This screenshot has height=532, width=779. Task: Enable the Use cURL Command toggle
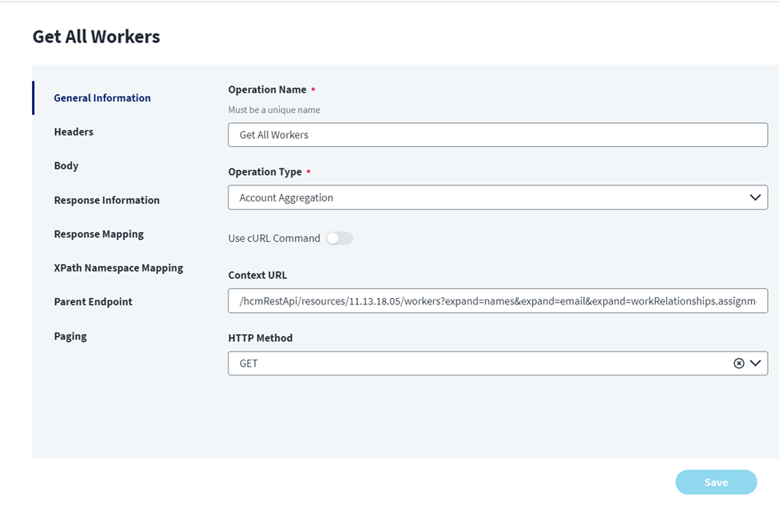click(340, 238)
